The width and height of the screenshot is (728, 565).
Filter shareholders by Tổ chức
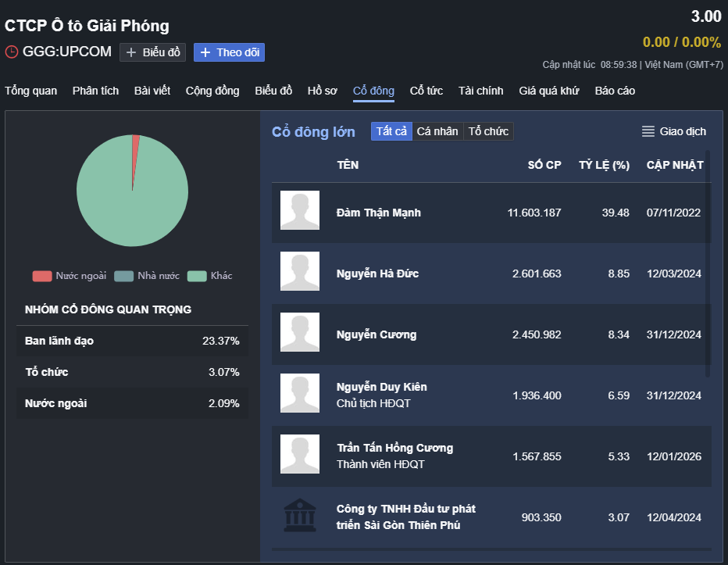[x=488, y=131]
